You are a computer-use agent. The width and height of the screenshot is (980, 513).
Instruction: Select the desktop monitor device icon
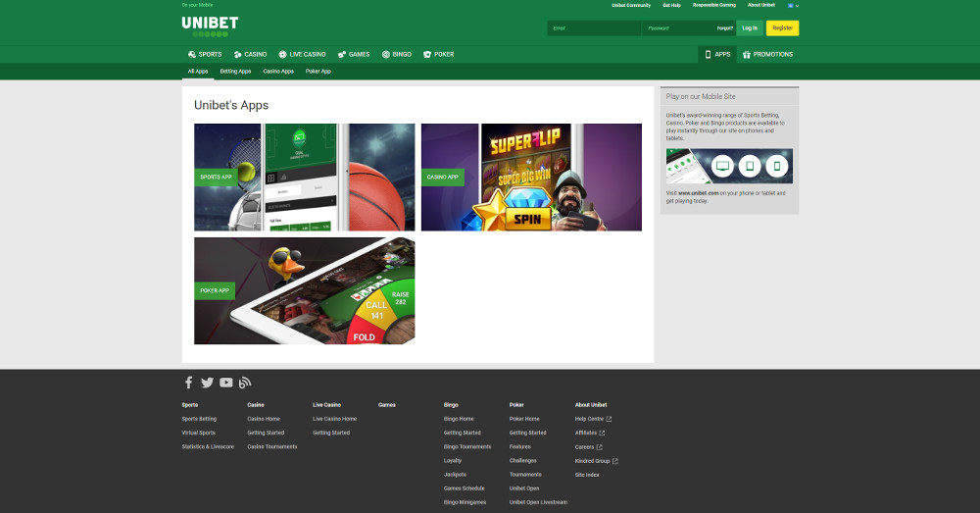coord(722,166)
